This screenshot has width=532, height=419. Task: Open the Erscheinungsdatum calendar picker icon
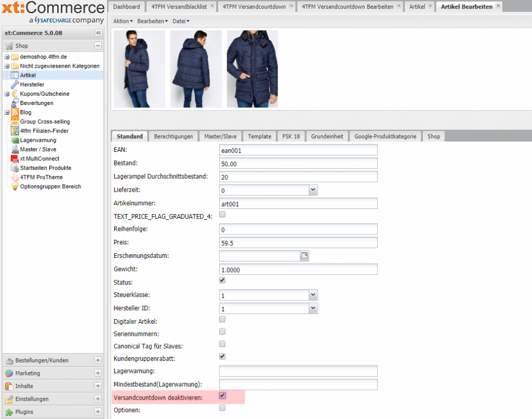tap(305, 256)
